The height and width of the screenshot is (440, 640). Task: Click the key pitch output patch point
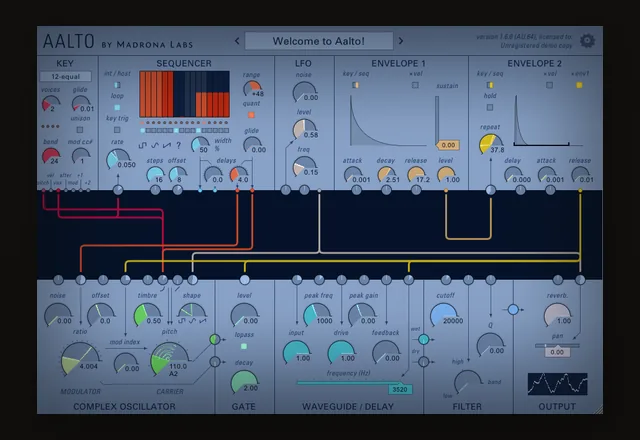tap(44, 190)
